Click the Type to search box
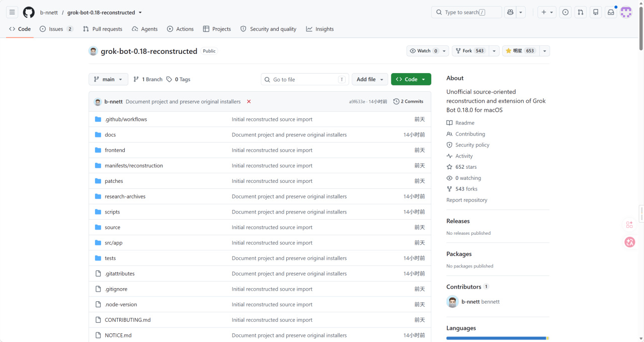This screenshot has width=644, height=342. [466, 12]
